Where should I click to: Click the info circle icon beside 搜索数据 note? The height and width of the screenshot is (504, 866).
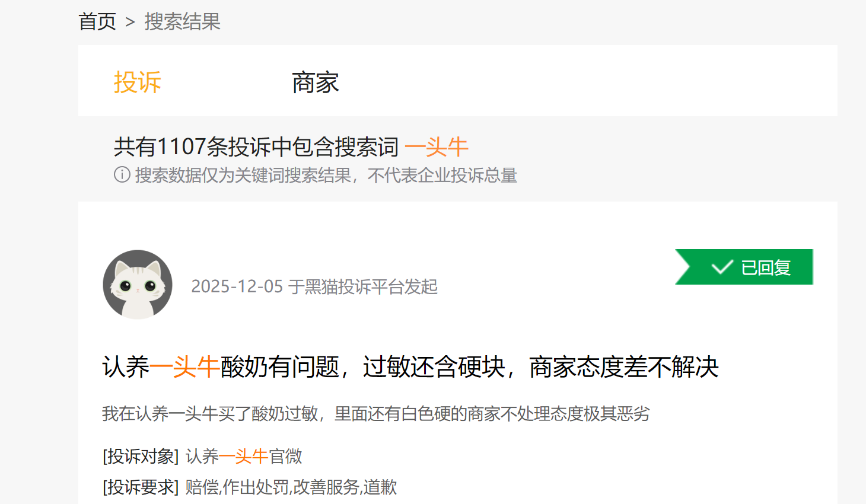tap(122, 175)
